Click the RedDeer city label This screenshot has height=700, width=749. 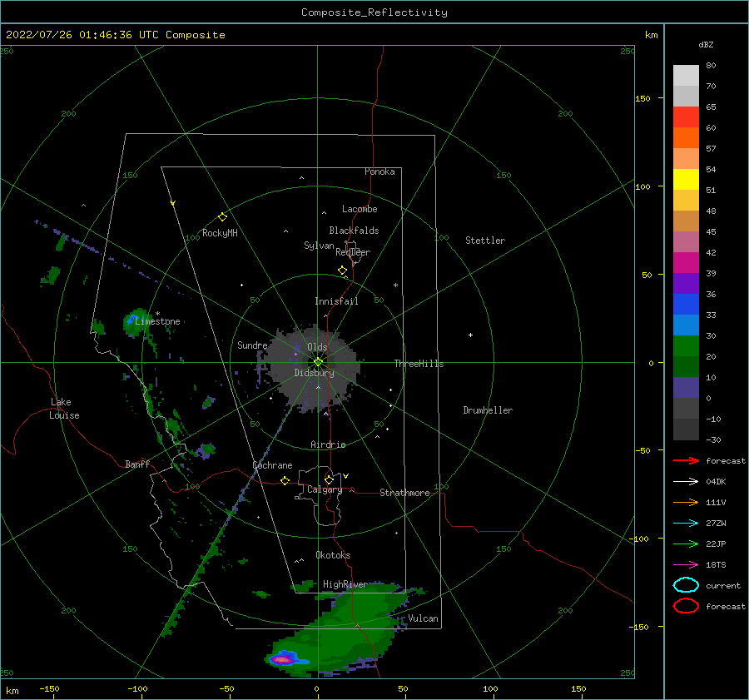coord(353,252)
